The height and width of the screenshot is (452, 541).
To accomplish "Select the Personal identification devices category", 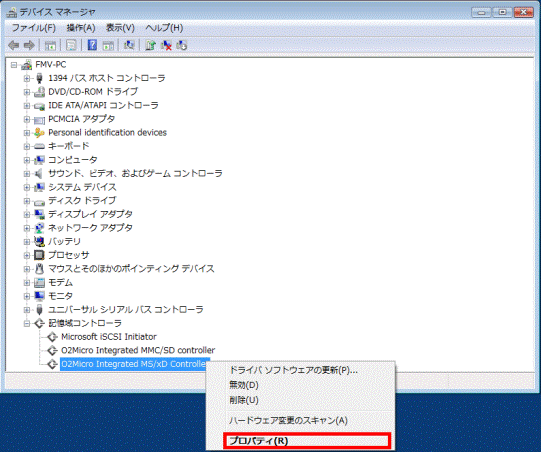I will [x=107, y=132].
